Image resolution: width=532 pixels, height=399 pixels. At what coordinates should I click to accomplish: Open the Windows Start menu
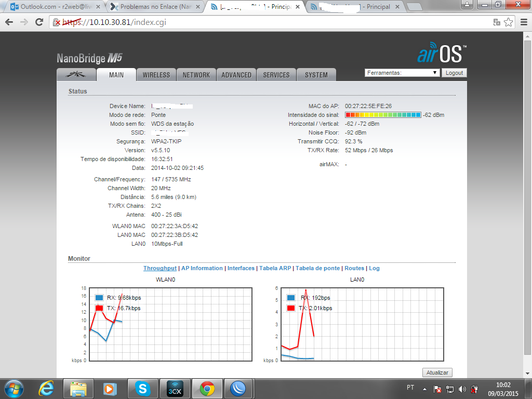pos(14,389)
